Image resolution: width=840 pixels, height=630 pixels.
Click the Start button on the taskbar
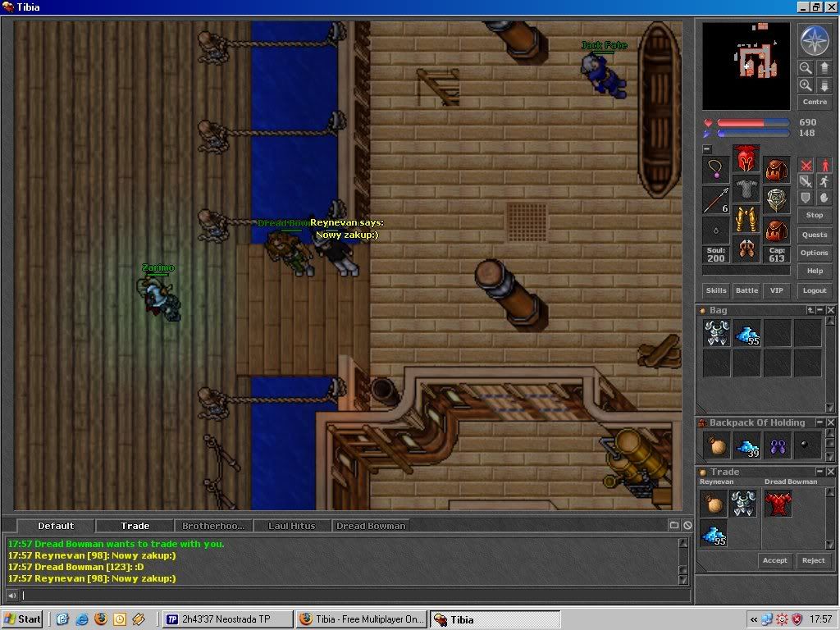[x=22, y=620]
